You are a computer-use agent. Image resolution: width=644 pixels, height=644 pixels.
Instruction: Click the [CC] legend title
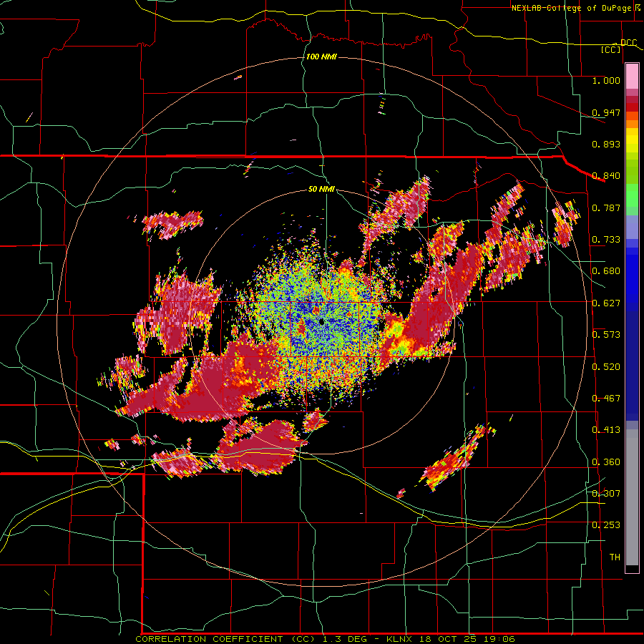611,49
